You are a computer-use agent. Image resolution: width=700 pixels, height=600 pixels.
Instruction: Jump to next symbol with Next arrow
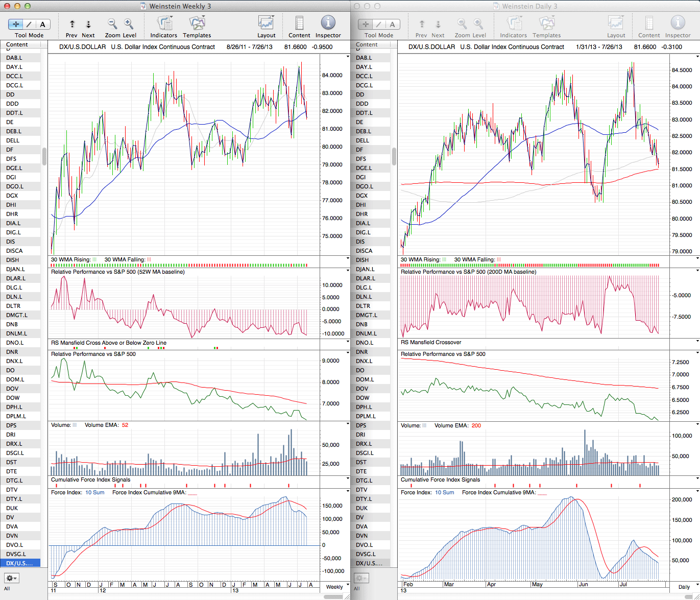pos(88,24)
